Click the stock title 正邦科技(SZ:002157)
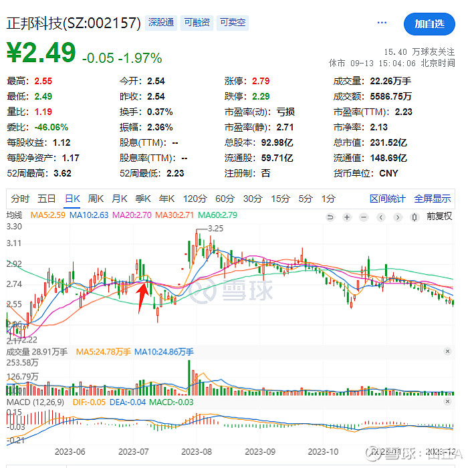The image size is (476, 468). [x=74, y=23]
